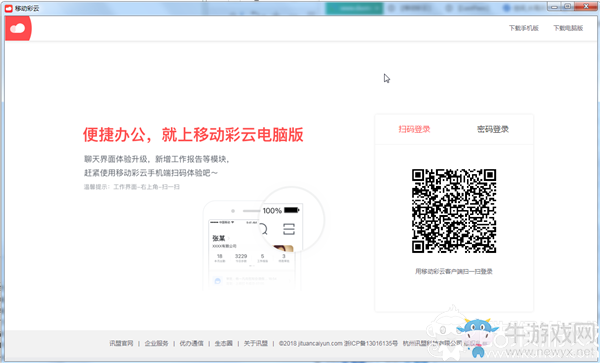Click the scan icon in the phone illustration

click(x=289, y=229)
